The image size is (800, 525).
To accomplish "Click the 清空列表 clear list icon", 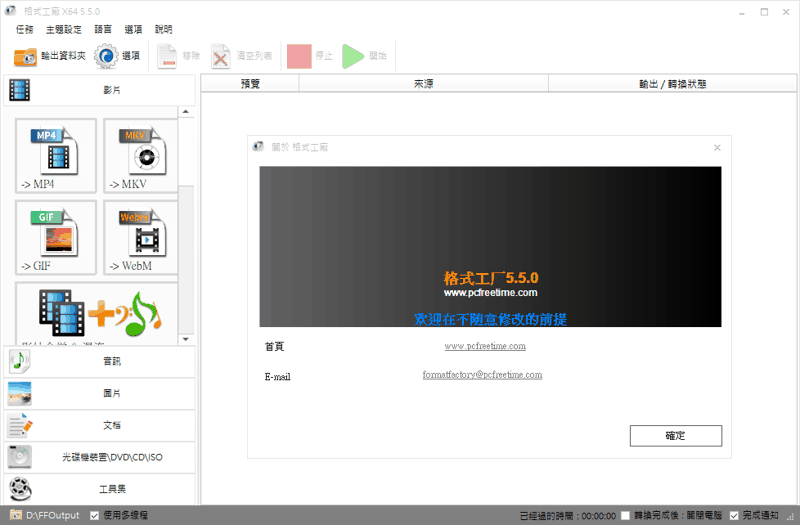I will [x=220, y=56].
